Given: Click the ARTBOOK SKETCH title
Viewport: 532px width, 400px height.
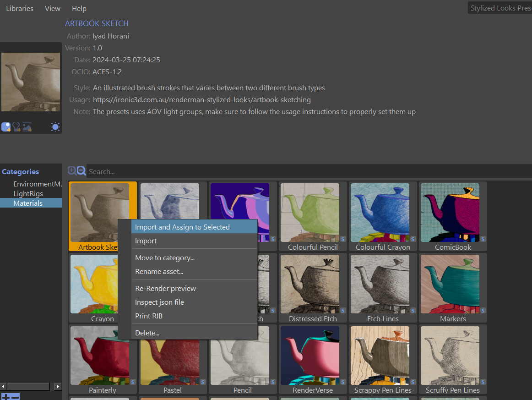Looking at the screenshot, I should tap(97, 23).
